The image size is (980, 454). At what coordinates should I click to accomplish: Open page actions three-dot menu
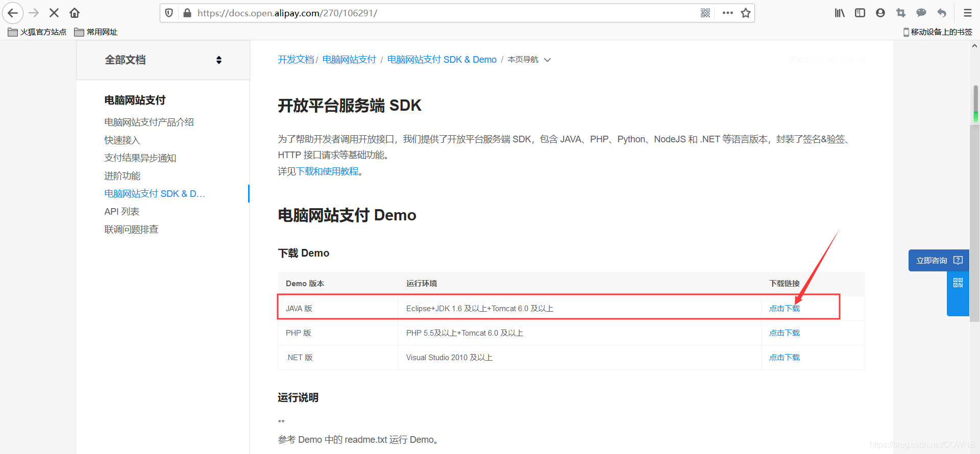(x=728, y=13)
